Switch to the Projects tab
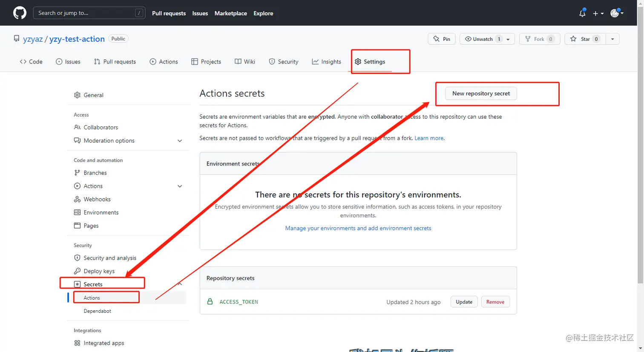Image resolution: width=644 pixels, height=352 pixels. (206, 62)
